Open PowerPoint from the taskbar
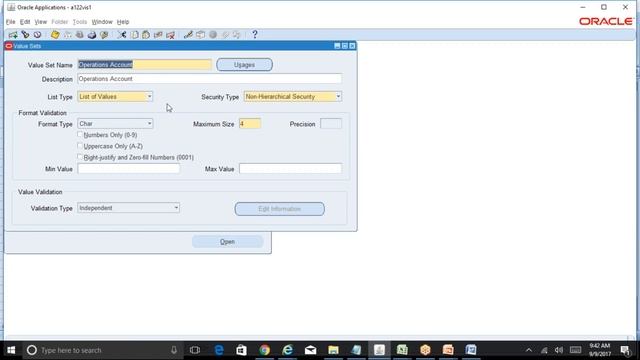 tap(448, 350)
